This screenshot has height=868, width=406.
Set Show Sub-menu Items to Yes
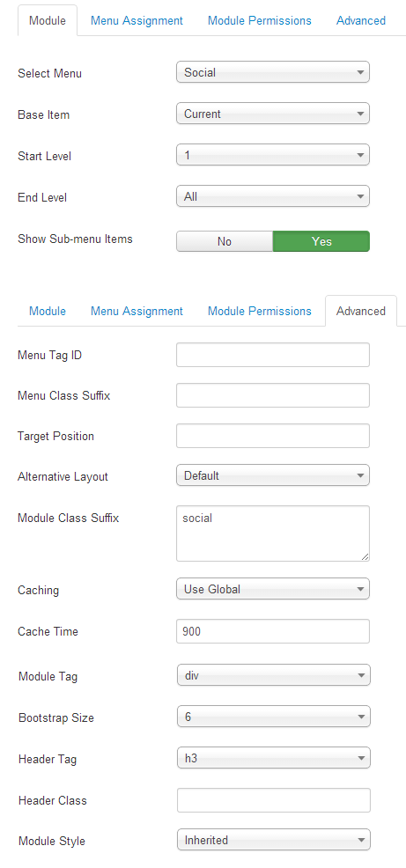point(321,241)
